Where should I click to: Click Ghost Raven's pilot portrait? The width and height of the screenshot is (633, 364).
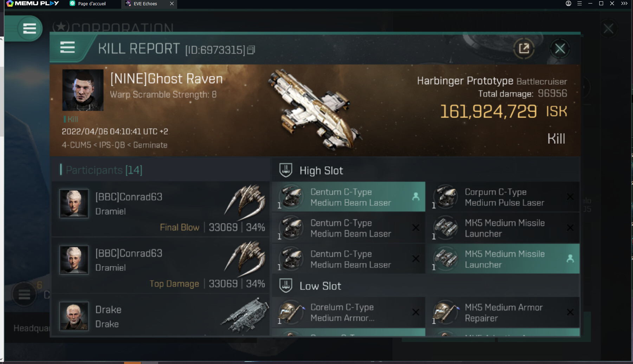click(x=83, y=90)
